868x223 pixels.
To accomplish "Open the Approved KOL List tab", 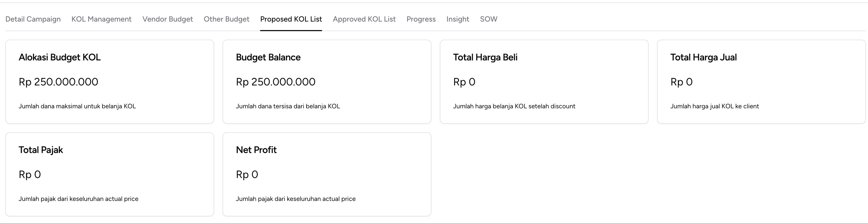I will (x=364, y=19).
